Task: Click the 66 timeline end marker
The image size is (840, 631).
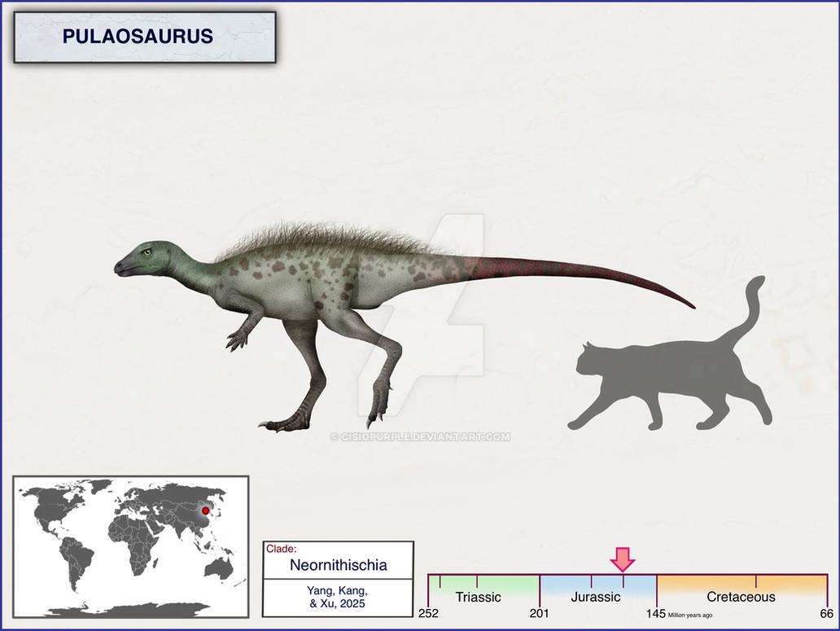Action: coord(827,613)
